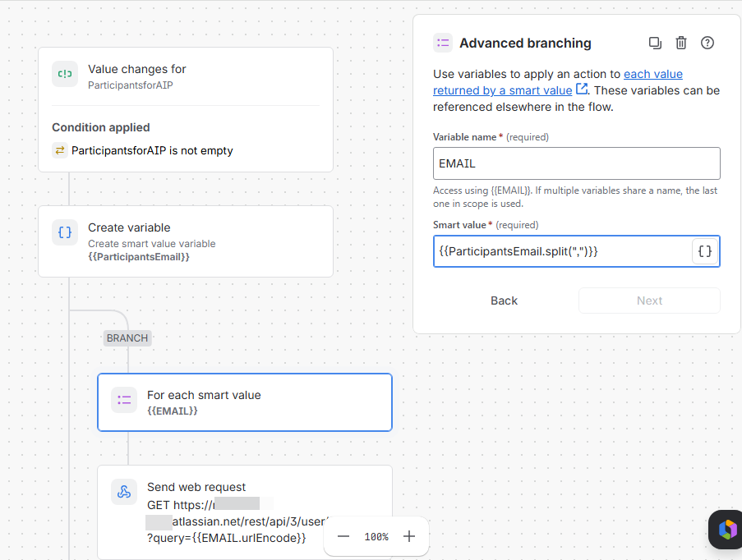
Task: Open the colorful assistant widget icon
Action: (726, 530)
